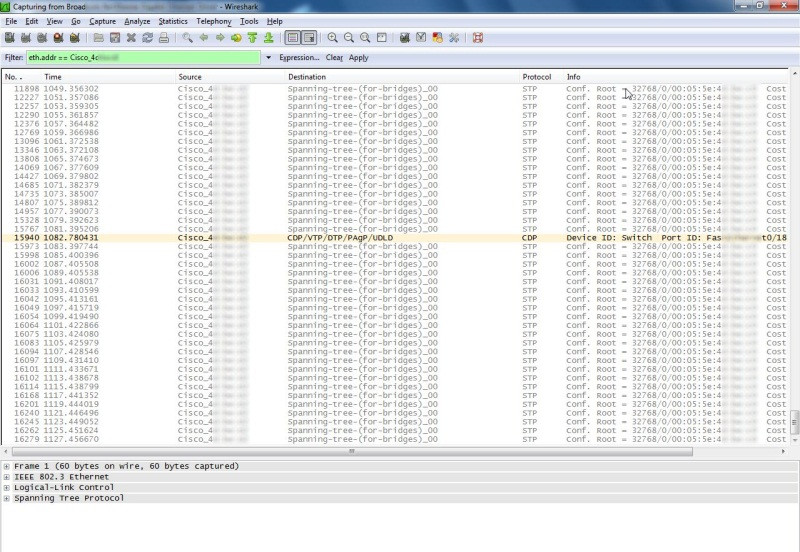Screen dimensions: 800x552
Task: Open a capture file folder icon
Action: click(98, 38)
